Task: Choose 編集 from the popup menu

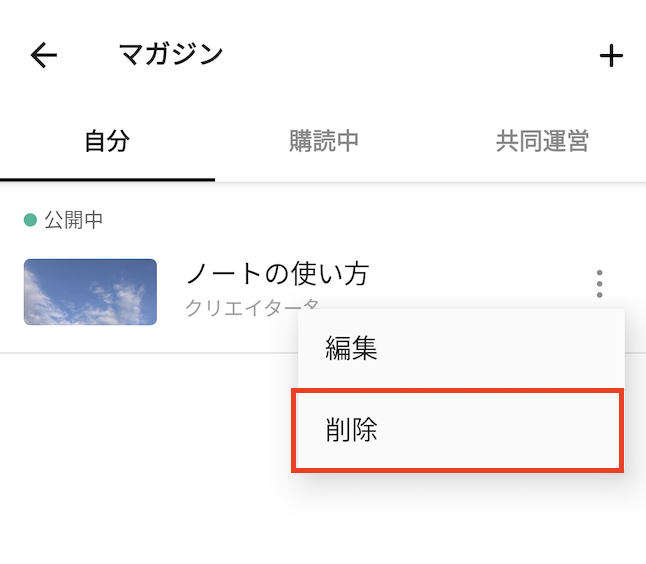Action: 461,349
